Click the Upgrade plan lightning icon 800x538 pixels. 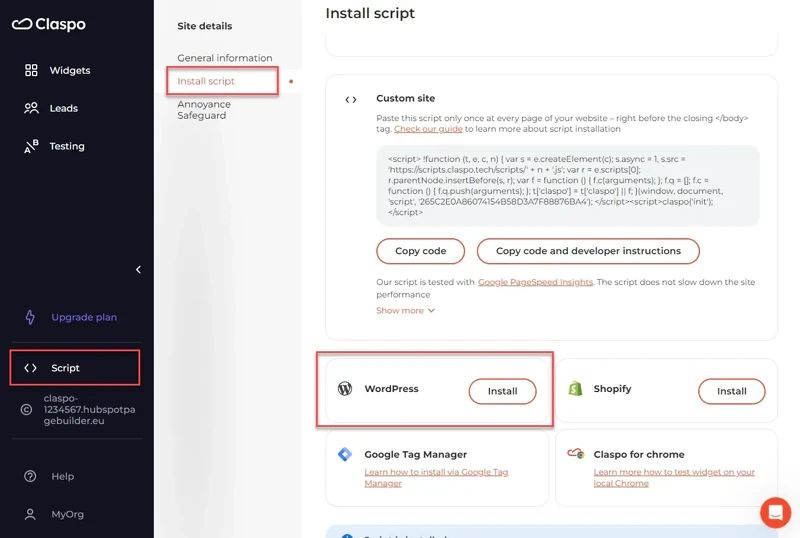coord(30,317)
